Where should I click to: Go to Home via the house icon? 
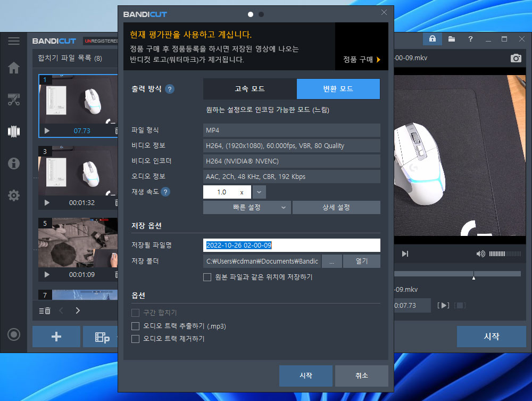coord(14,68)
